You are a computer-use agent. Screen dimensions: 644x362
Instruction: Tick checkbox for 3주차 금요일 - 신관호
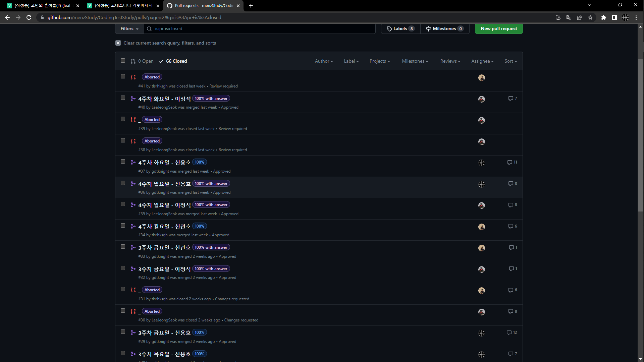123,247
